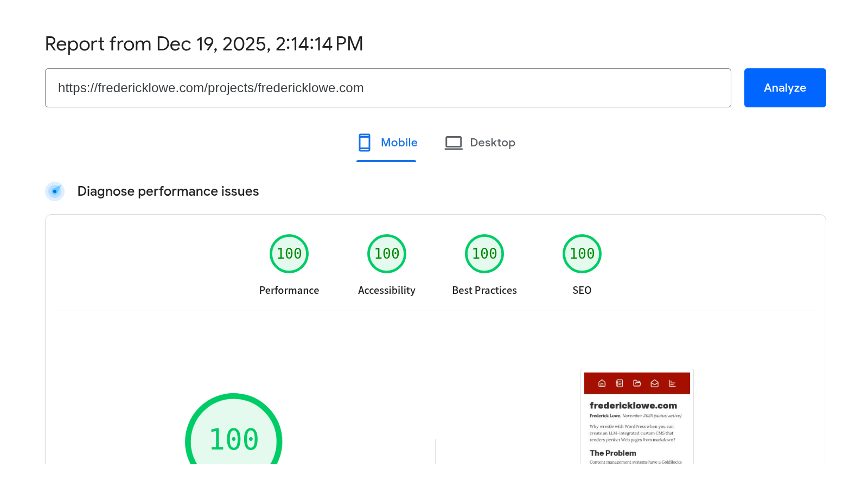Viewport: 868px width, 488px height.
Task: Focus the URL input field
Action: [x=387, y=88]
